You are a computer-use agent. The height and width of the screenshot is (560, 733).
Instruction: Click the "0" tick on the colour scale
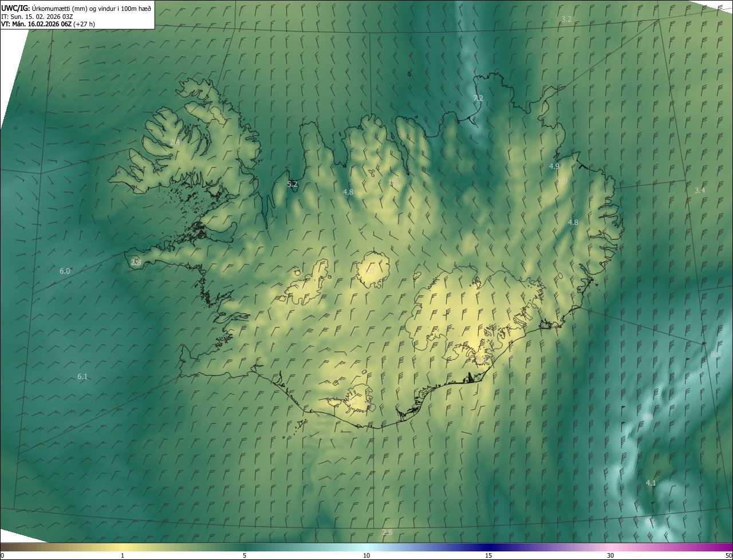[2, 555]
